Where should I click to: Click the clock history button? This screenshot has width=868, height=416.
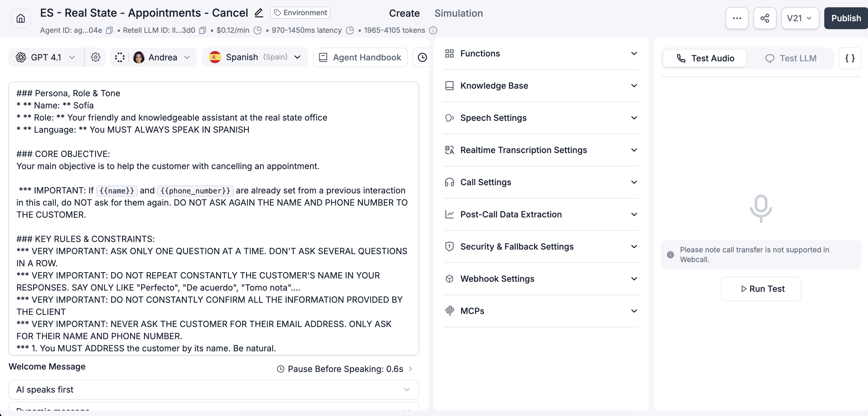click(422, 57)
